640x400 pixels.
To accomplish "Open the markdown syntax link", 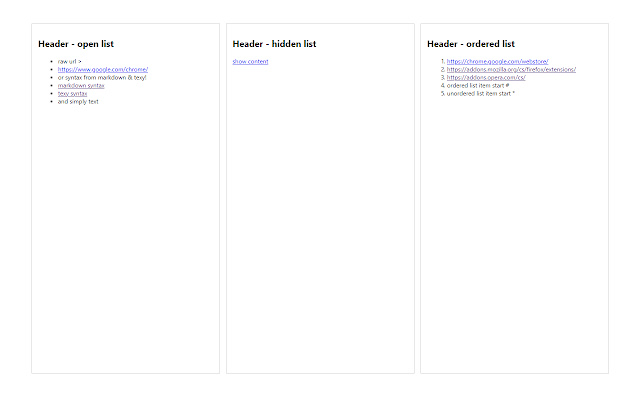I will [x=81, y=85].
